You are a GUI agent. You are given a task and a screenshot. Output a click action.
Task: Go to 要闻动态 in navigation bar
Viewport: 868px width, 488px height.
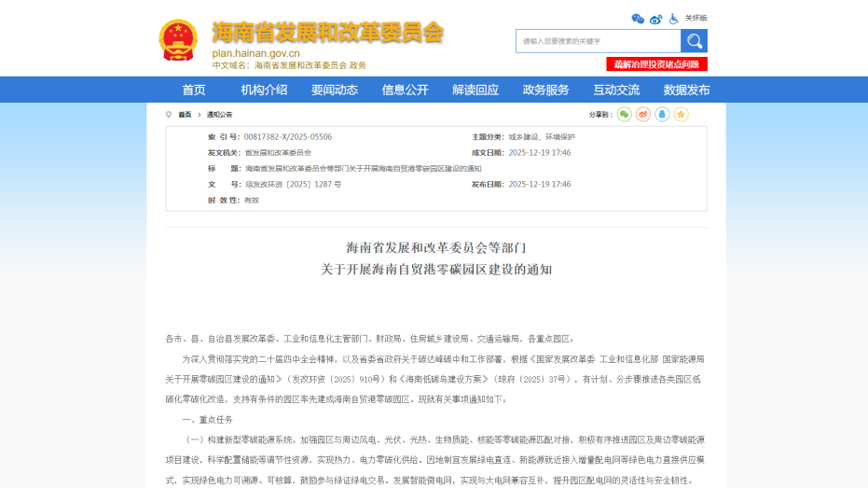coord(335,90)
